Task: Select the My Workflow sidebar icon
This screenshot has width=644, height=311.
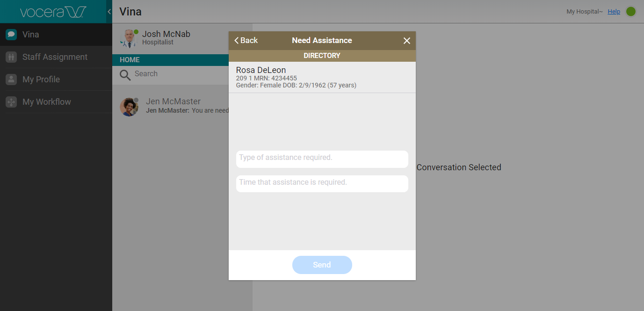Action: tap(11, 102)
